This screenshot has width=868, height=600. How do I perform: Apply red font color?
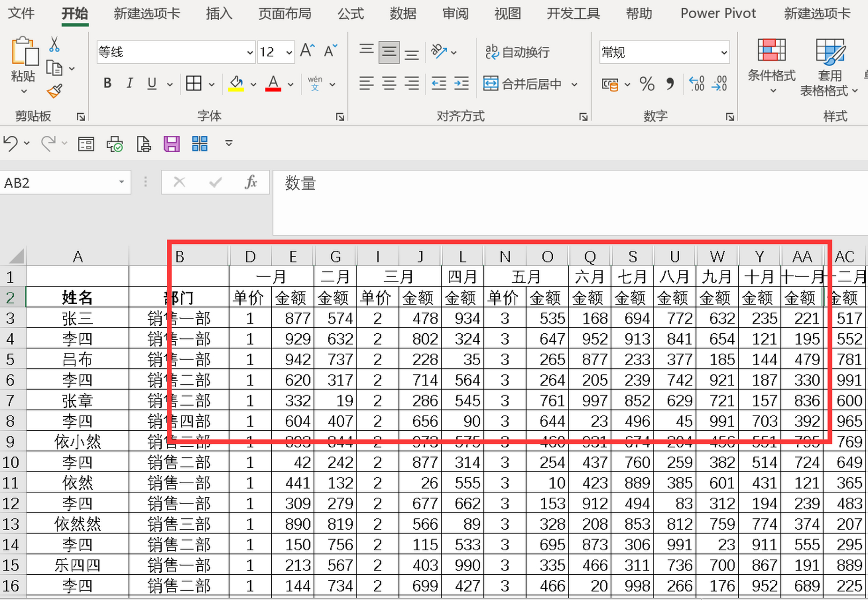coord(273,84)
